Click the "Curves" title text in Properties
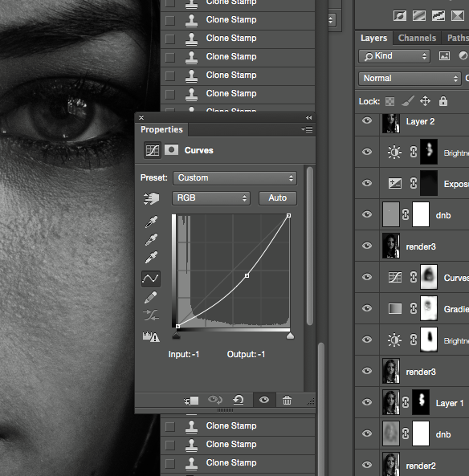The height and width of the screenshot is (476, 469). (x=199, y=150)
